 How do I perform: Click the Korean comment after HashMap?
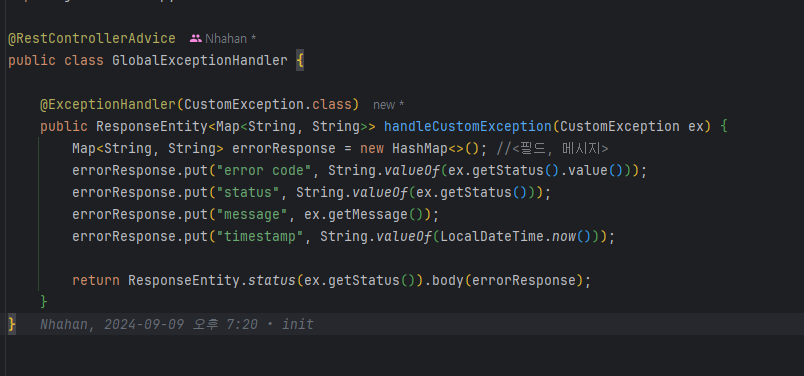click(552, 148)
